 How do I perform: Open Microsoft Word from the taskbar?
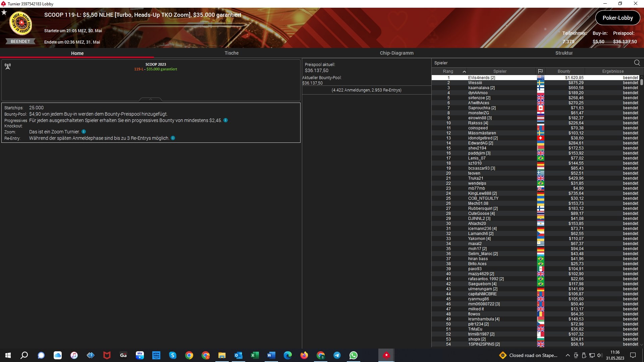[271, 355]
